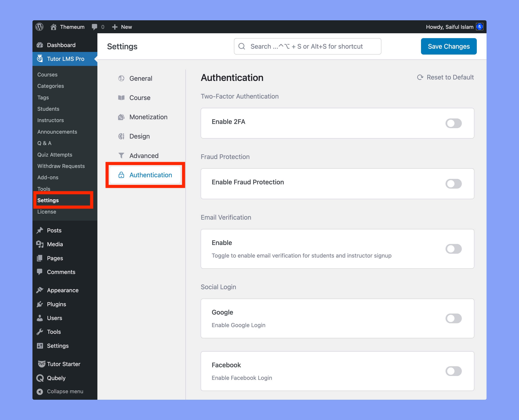This screenshot has width=519, height=420.
Task: Toggle Google login switch
Action: tap(453, 318)
